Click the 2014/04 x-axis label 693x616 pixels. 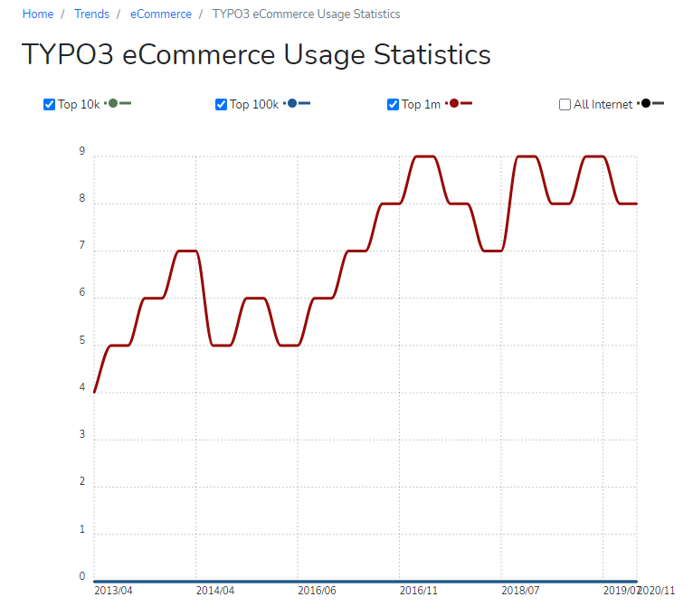coord(215,591)
